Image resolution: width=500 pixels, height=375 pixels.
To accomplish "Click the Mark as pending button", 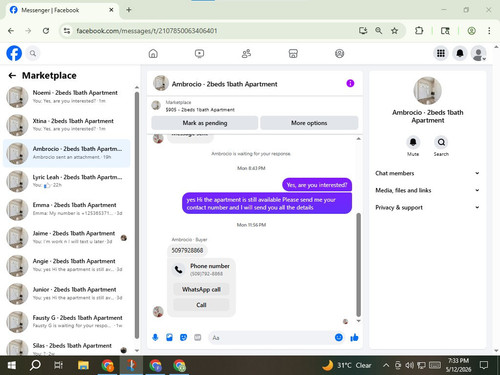I will pos(205,123).
